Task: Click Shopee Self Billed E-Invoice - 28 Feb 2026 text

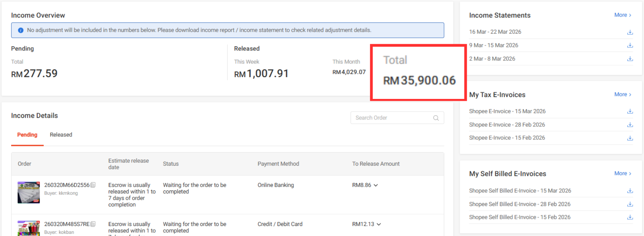Action: 520,204
